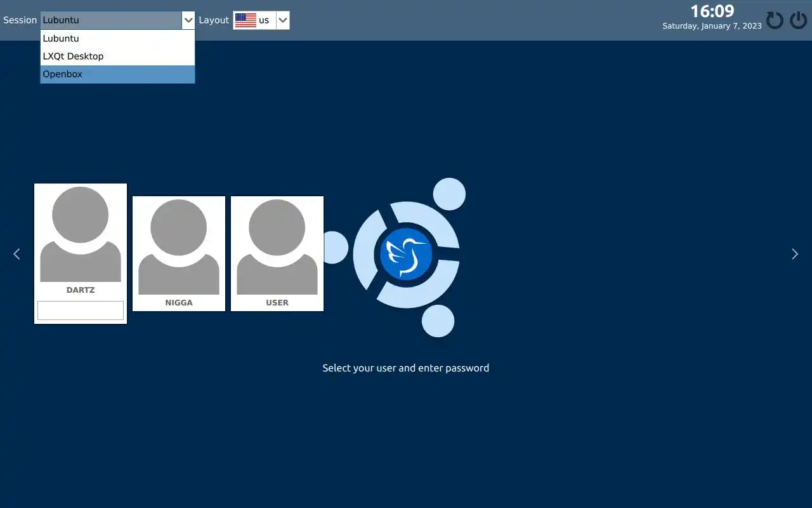812x508 pixels.
Task: Select the second user card
Action: (x=179, y=253)
